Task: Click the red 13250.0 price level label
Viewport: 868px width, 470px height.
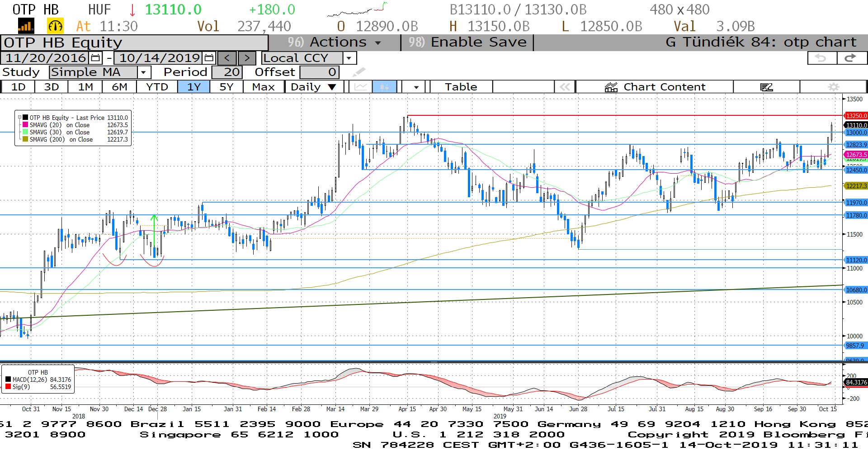Action: 856,116
